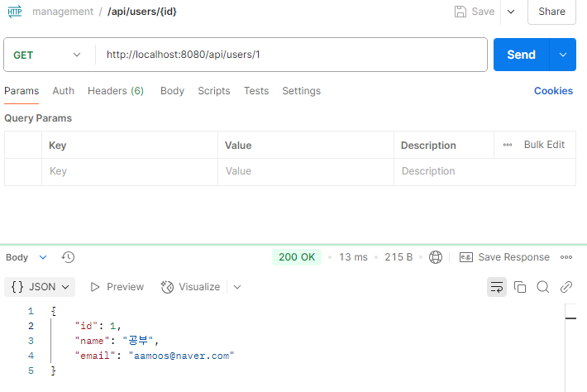Click the "id" key in the response
587x392 pixels.
point(86,326)
